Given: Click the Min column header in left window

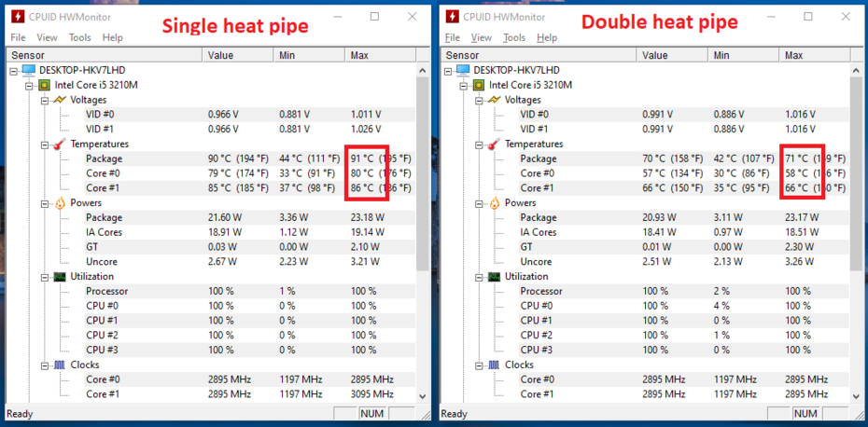Looking at the screenshot, I should point(309,55).
